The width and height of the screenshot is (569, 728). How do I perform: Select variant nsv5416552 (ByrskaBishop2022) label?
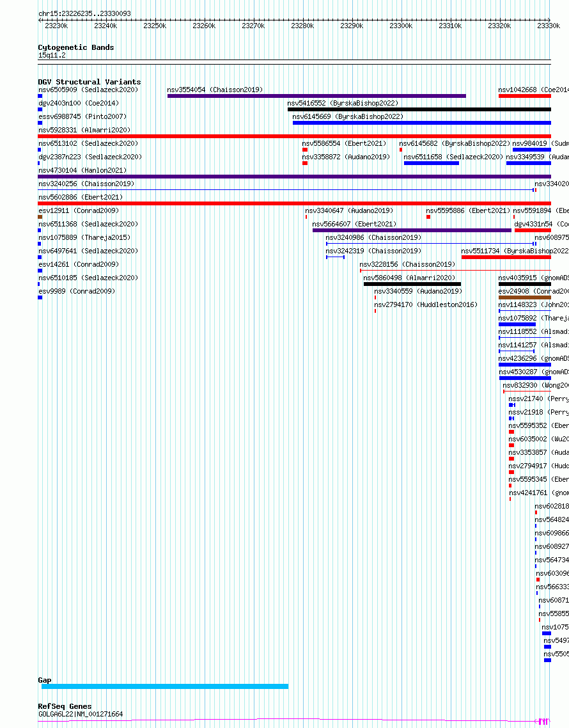click(343, 103)
